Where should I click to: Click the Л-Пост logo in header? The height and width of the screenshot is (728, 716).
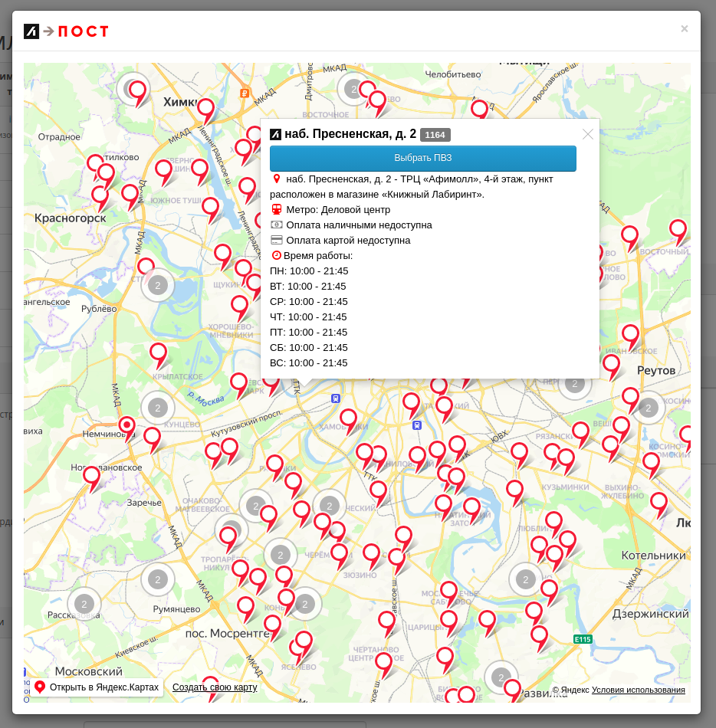(x=66, y=31)
